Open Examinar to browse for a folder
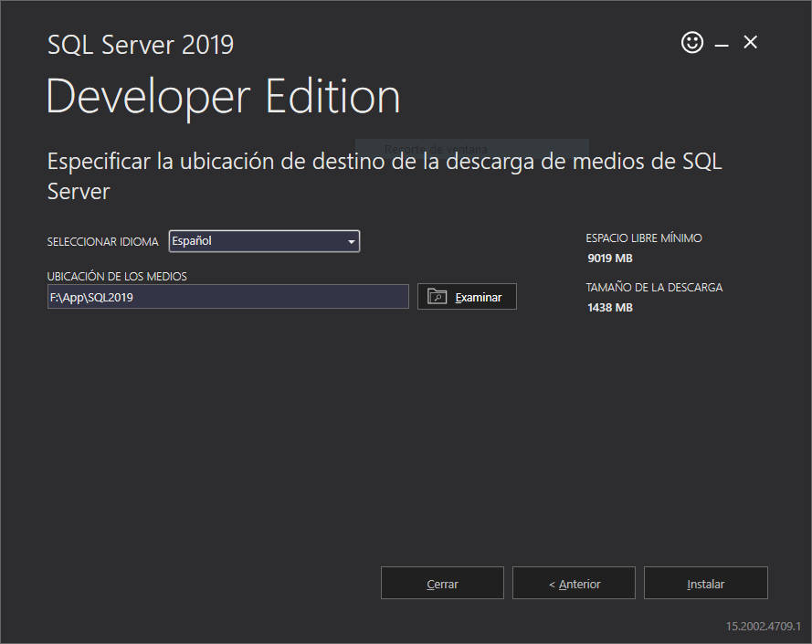This screenshot has width=812, height=644. 467,296
